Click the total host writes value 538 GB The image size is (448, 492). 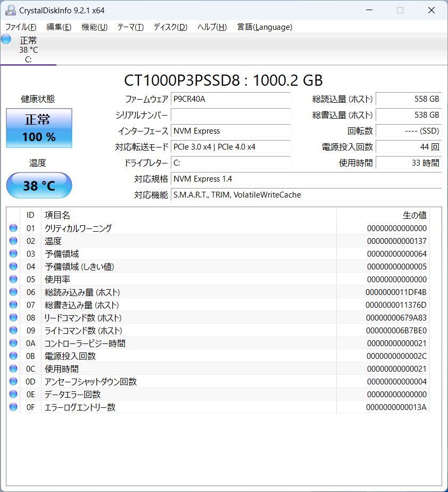point(409,115)
